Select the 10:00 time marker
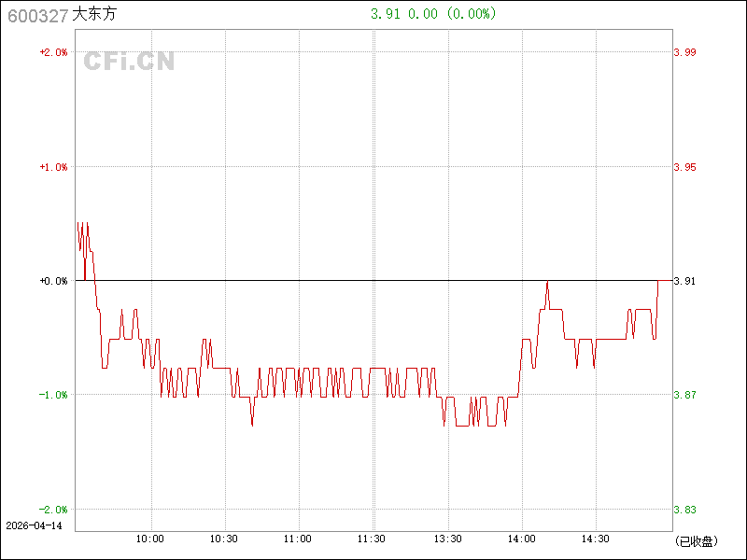747x560 pixels. (x=150, y=539)
